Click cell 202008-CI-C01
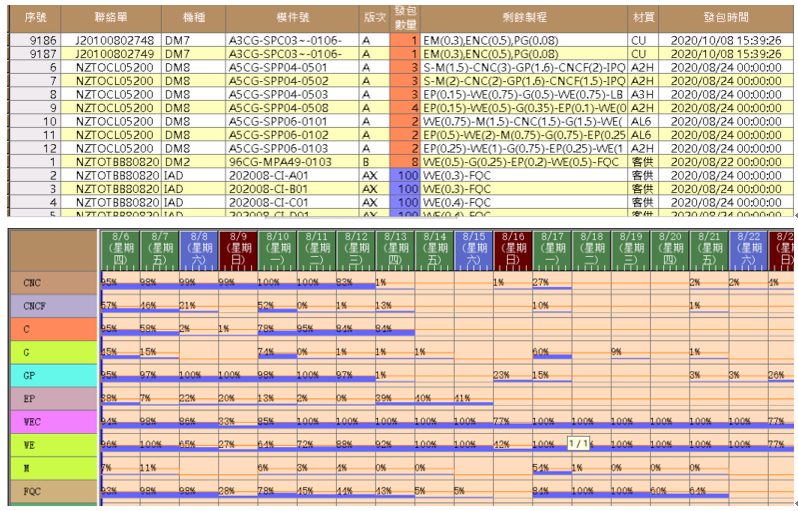 pos(292,202)
